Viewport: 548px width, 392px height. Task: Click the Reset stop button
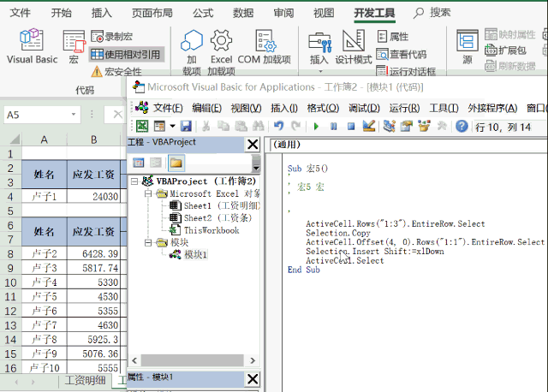tap(351, 126)
